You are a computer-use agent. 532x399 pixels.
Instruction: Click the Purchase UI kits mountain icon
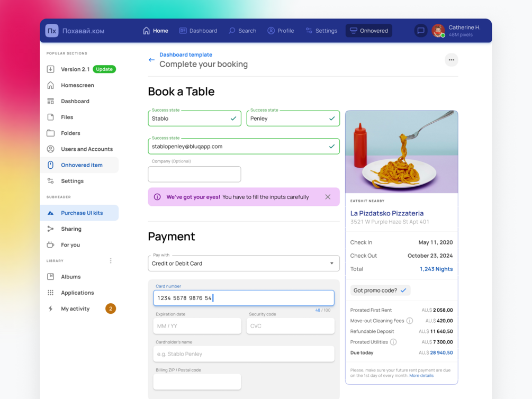click(x=51, y=213)
